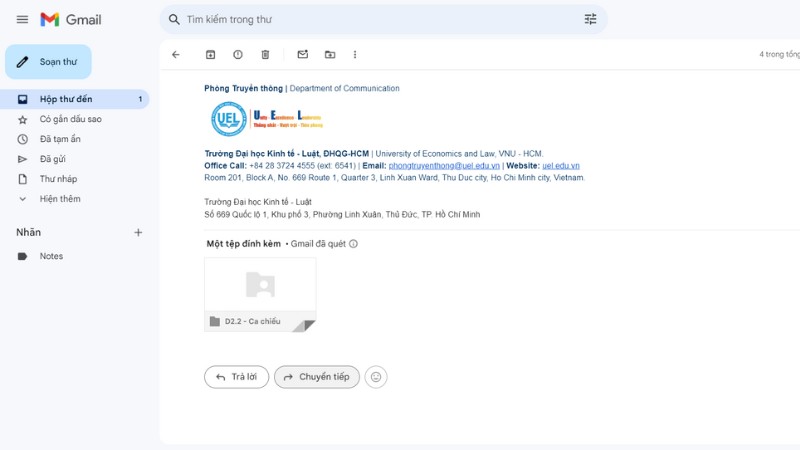Click Chuyển tiếp forward button
800x450 pixels.
[x=317, y=377]
